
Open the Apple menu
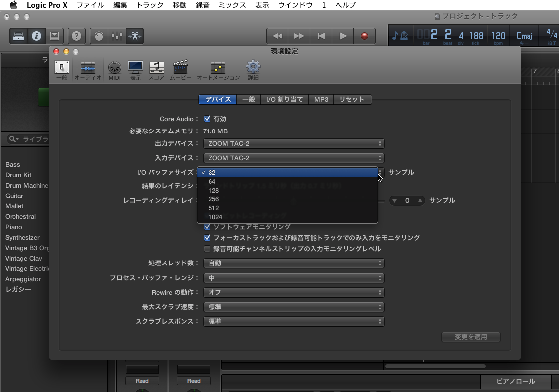(x=13, y=5)
